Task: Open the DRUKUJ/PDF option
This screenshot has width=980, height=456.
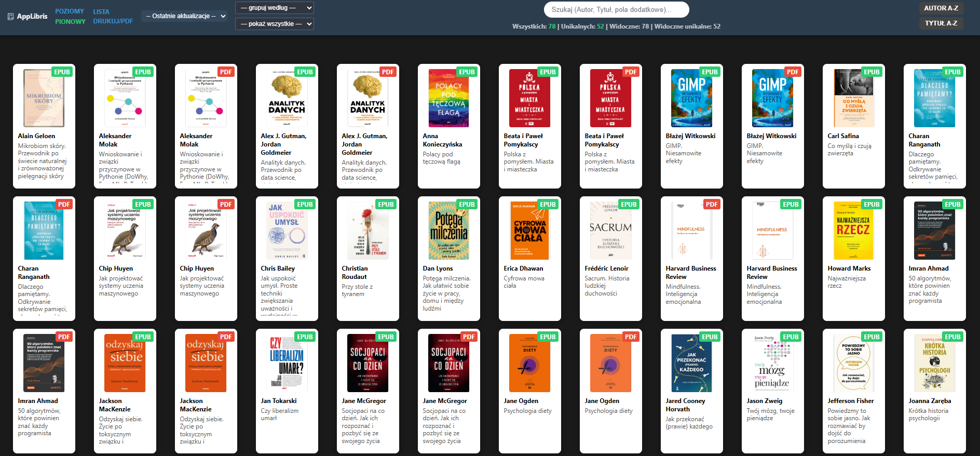Action: 113,21
